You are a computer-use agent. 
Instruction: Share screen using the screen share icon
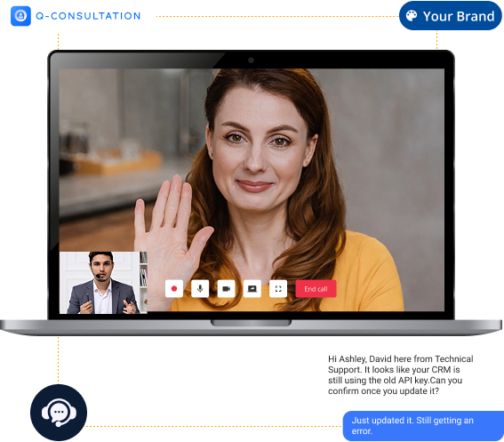252,288
